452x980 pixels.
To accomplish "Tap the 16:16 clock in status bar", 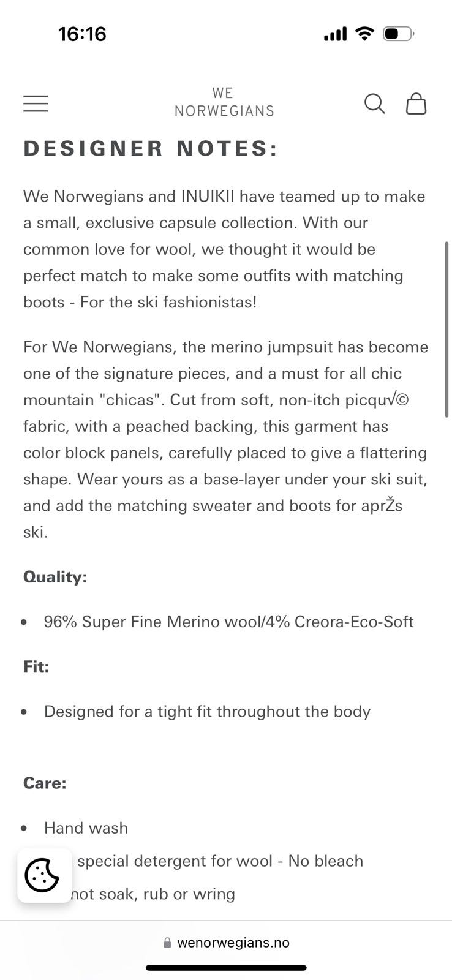I will pyautogui.click(x=82, y=34).
